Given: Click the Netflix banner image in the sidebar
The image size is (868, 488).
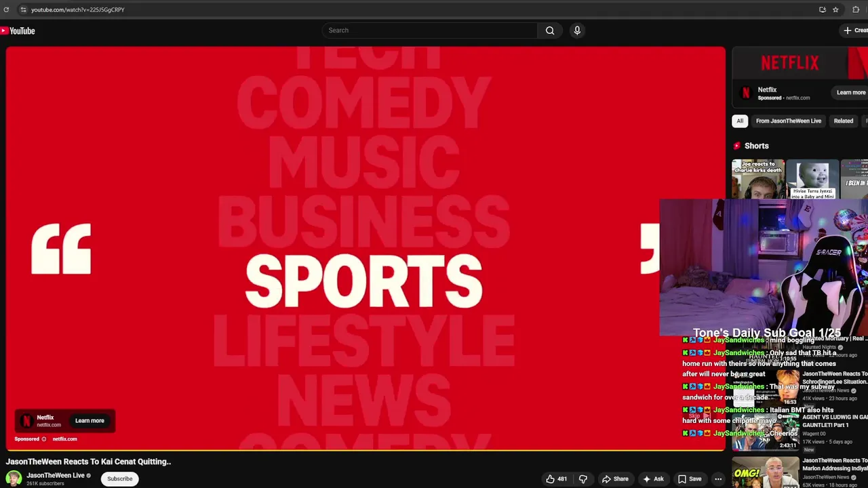Looking at the screenshot, I should coord(800,64).
